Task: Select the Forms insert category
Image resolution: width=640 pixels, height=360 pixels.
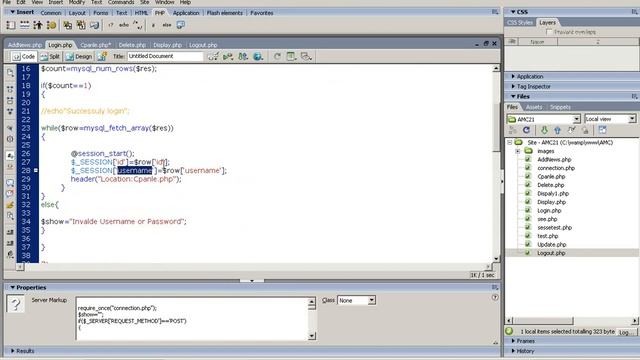Action: click(100, 13)
